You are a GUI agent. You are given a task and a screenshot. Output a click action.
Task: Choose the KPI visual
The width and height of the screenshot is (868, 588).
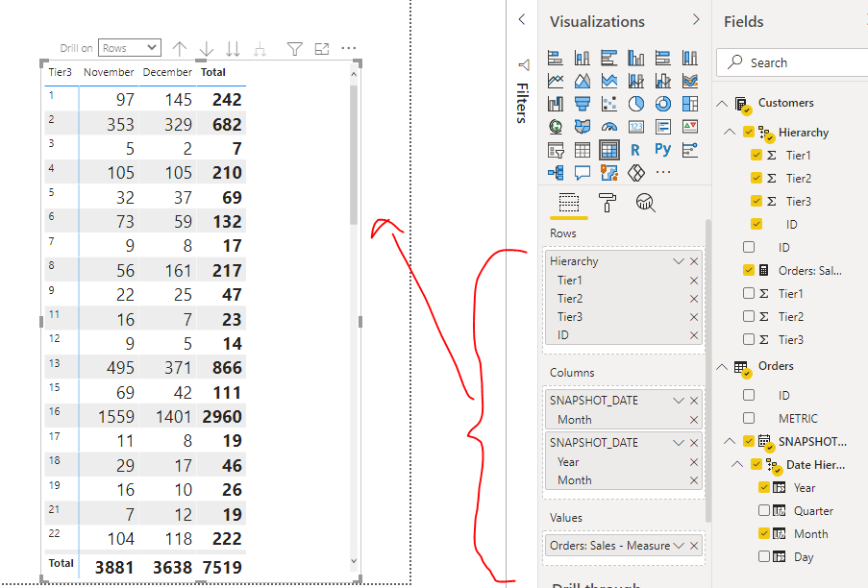click(690, 127)
